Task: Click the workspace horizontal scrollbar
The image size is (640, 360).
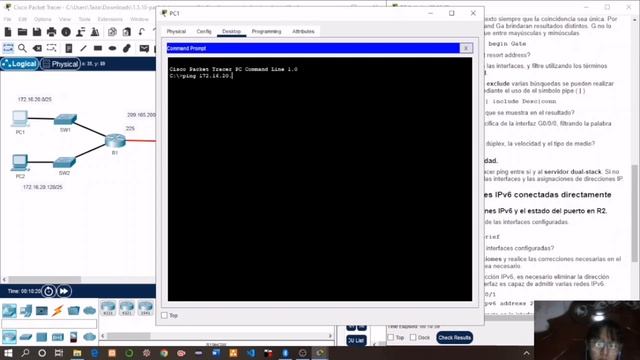Action: 44,280
